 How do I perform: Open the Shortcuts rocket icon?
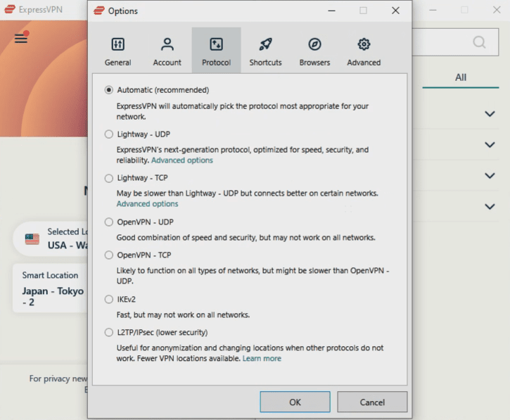(265, 44)
